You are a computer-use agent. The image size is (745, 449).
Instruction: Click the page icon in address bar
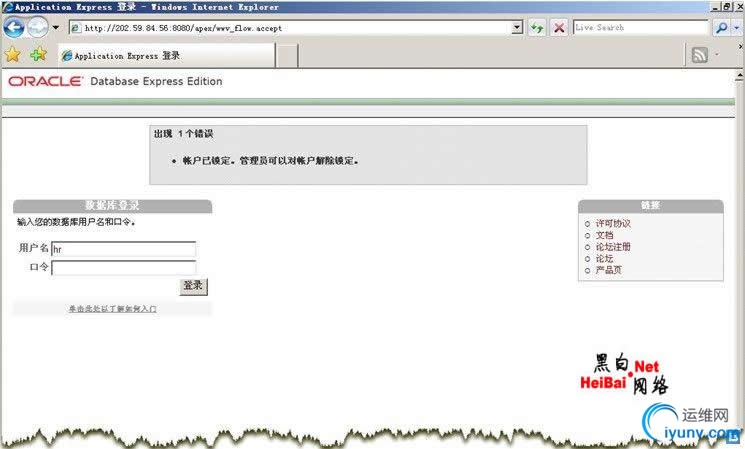point(76,28)
